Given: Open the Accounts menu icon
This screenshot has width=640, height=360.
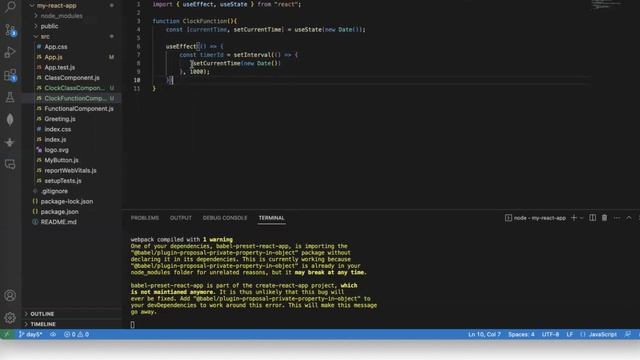Looking at the screenshot, I should tap(10, 296).
